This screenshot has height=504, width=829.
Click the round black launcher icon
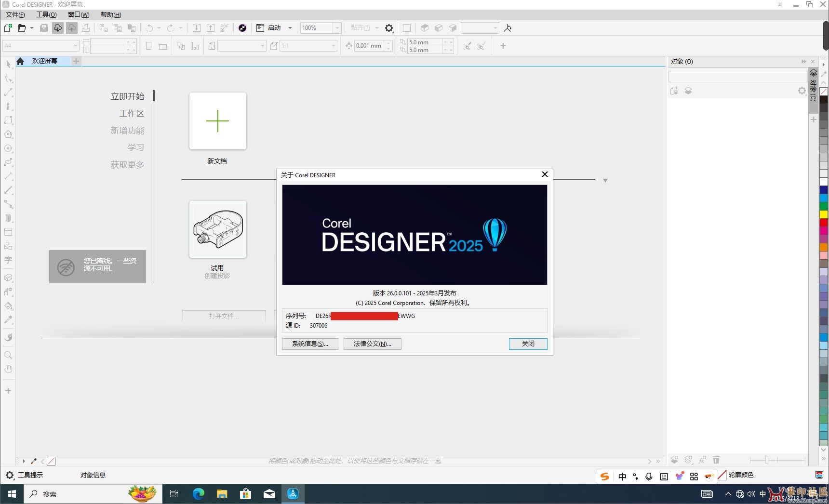pos(242,28)
